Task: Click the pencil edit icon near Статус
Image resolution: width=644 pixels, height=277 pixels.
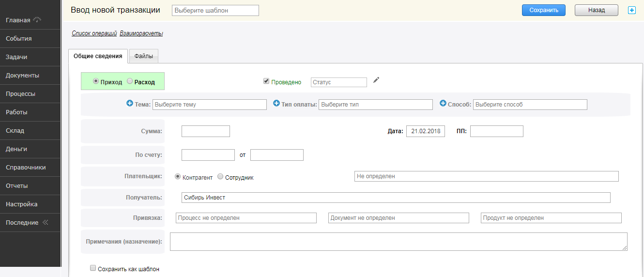Action: point(376,80)
